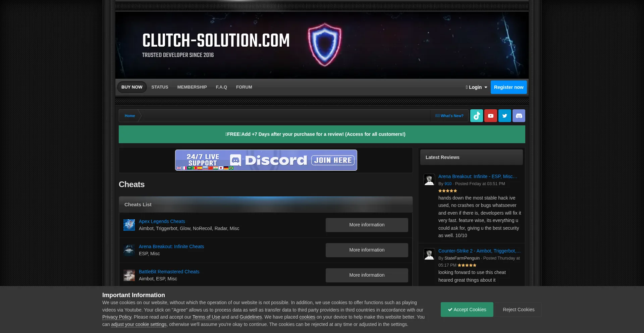
Task: Click the Discord 24/7 live support banner
Action: click(x=266, y=160)
